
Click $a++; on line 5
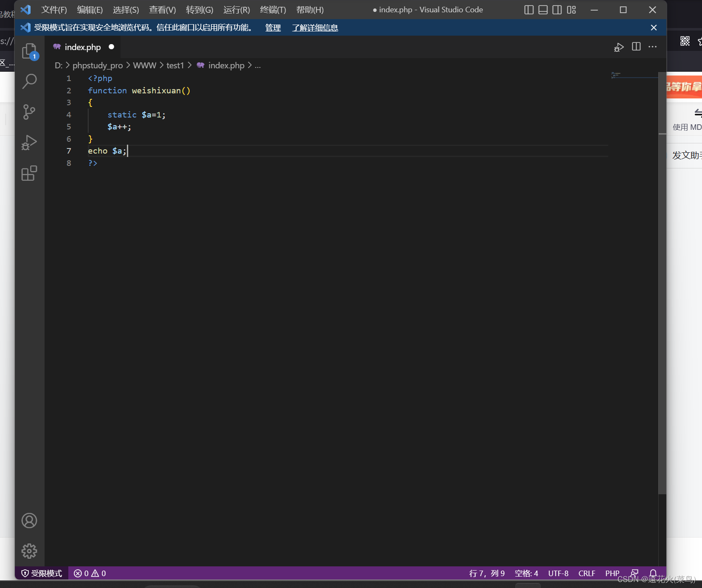point(119,126)
